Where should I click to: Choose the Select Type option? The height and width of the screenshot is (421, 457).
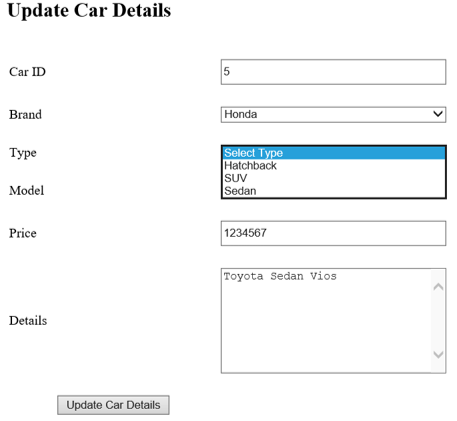click(x=333, y=153)
